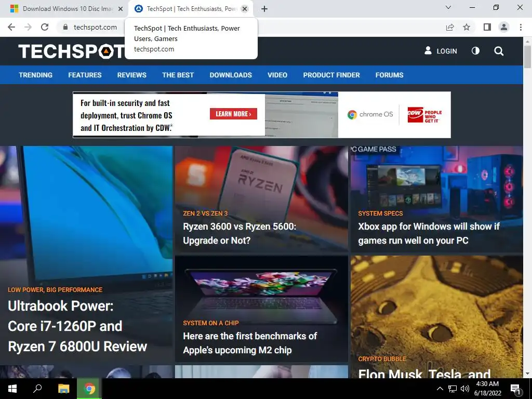Screen dimensions: 532x399
Task: Toggle dark/light theme contrast icon
Action: tap(476, 51)
